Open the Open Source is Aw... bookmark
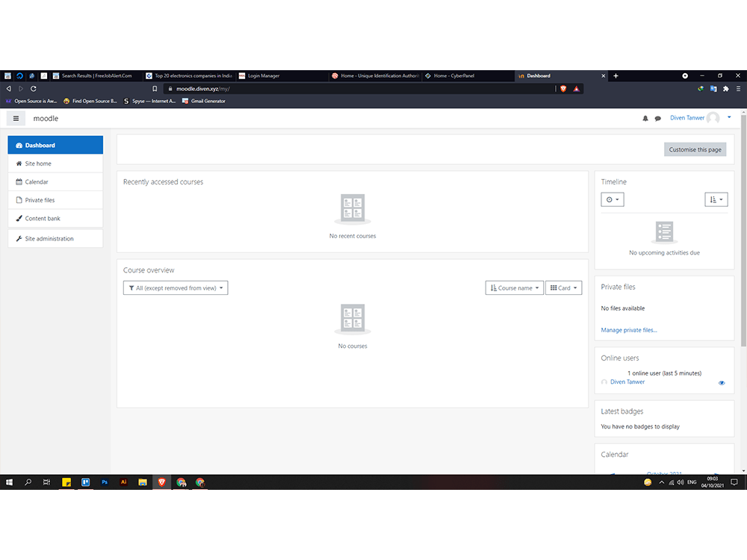Image resolution: width=747 pixels, height=560 pixels. point(31,101)
